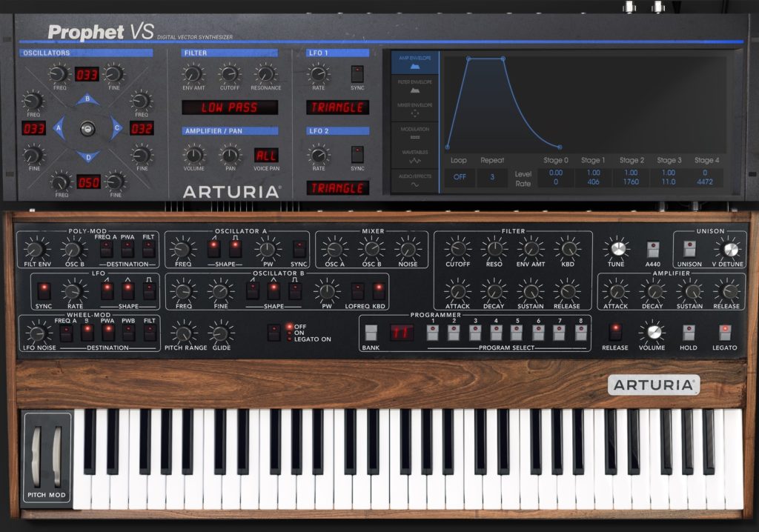Open the Filter Envelope tab
The height and width of the screenshot is (532, 759).
point(415,86)
